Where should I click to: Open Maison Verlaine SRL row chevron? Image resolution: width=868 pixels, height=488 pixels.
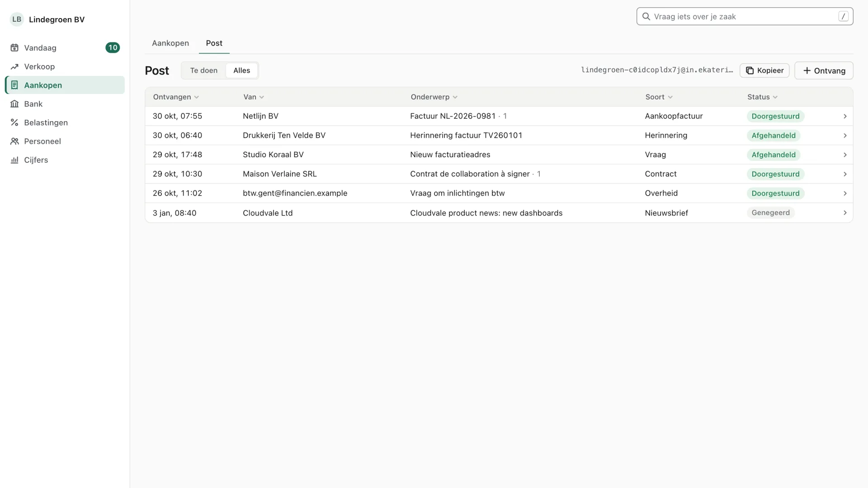tap(845, 174)
